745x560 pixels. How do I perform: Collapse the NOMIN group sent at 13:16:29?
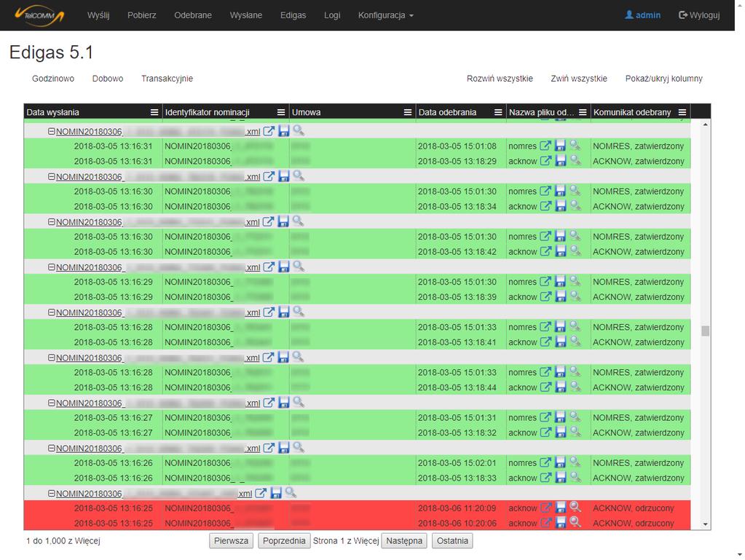click(51, 267)
